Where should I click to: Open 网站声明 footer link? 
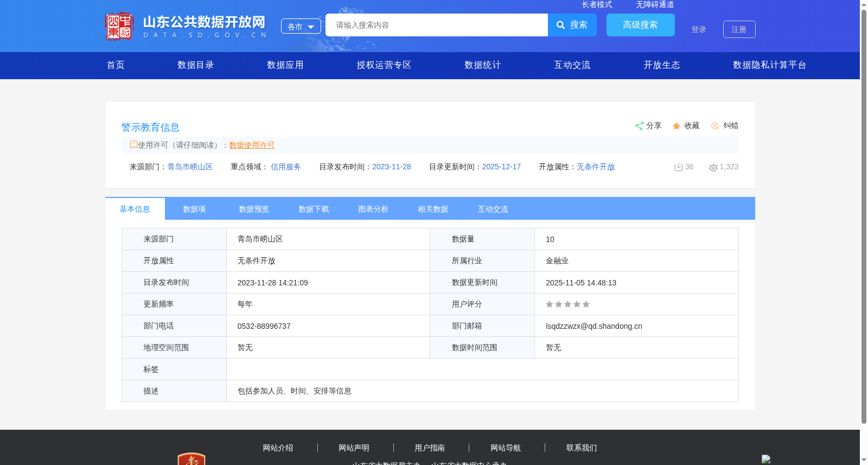coord(354,448)
